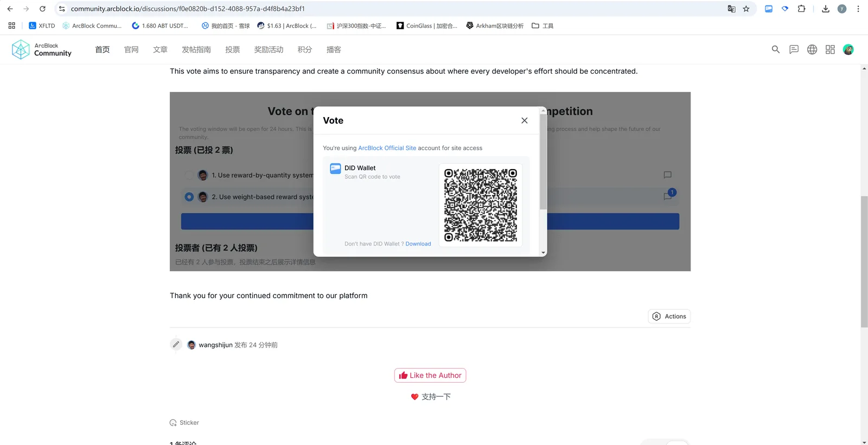The height and width of the screenshot is (445, 868).
Task: Click the 支持一下 heart button
Action: (431, 397)
